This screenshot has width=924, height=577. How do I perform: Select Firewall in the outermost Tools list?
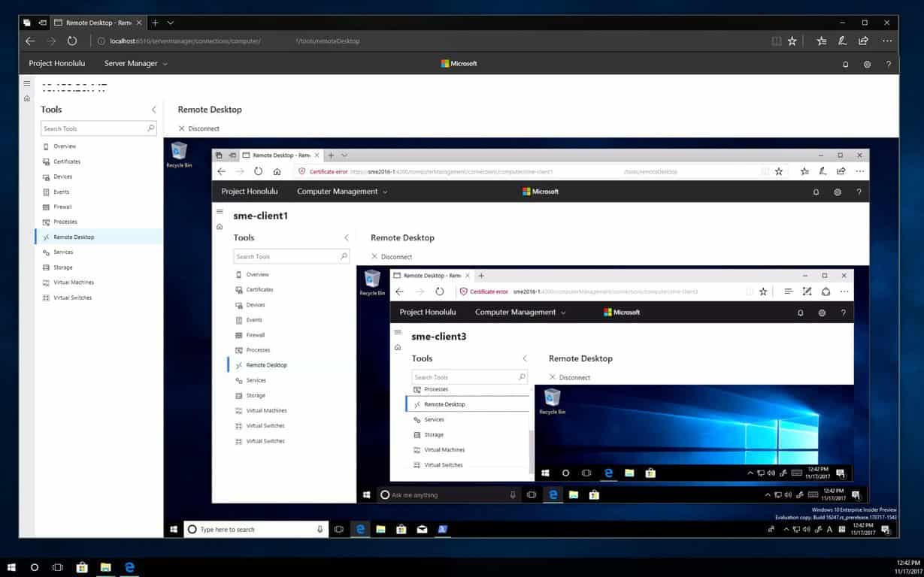point(63,207)
